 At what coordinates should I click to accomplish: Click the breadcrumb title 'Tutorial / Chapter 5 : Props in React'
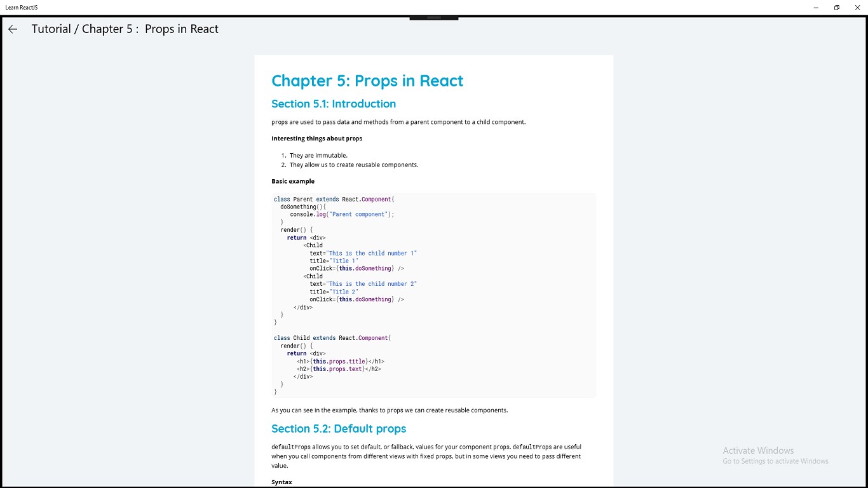coord(125,29)
